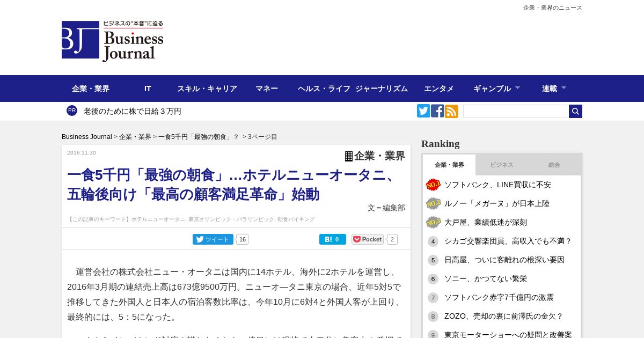644x338 pixels.
Task: Click the rank 4 number badge
Action: pyautogui.click(x=433, y=241)
